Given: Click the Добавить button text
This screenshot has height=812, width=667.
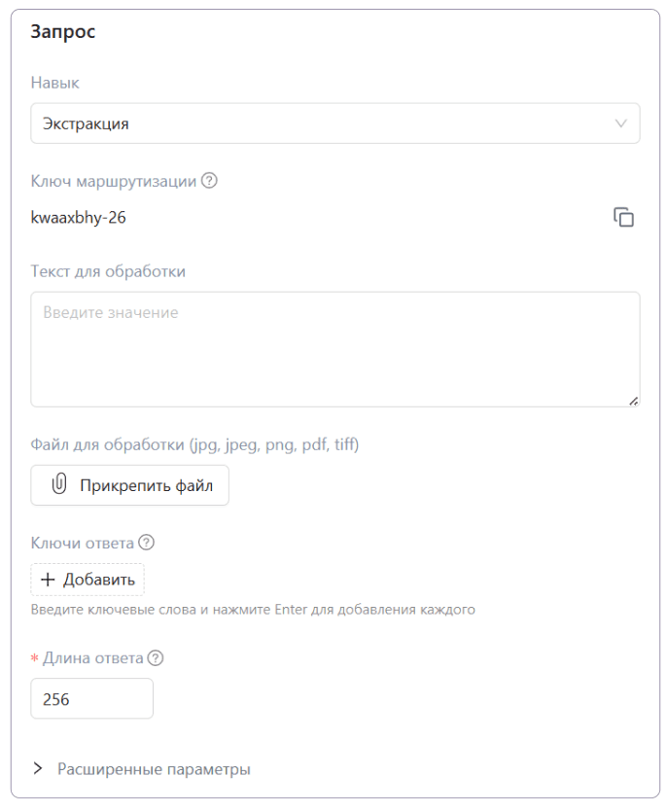Looking at the screenshot, I should (x=99, y=581).
